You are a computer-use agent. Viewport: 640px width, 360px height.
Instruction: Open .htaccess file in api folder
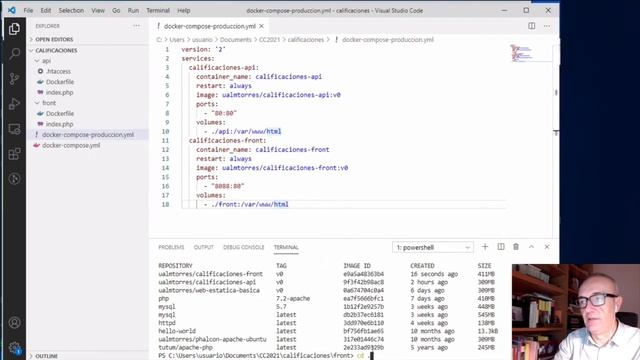coord(58,71)
